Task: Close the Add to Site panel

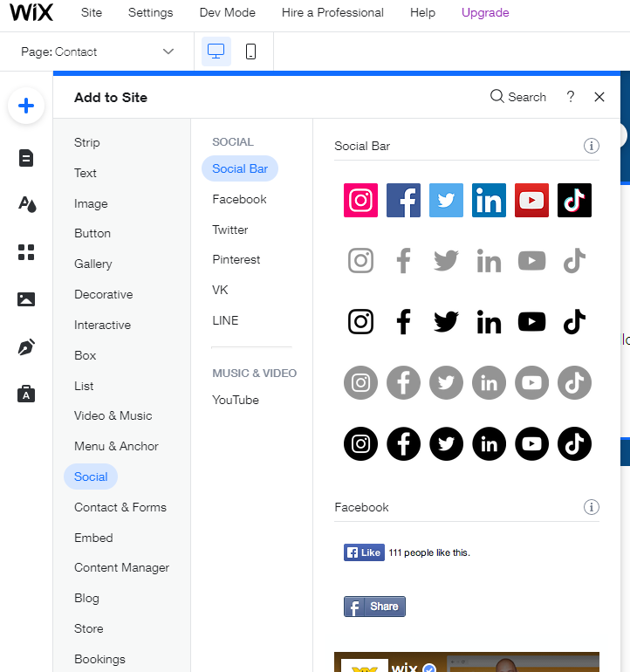Action: click(599, 97)
